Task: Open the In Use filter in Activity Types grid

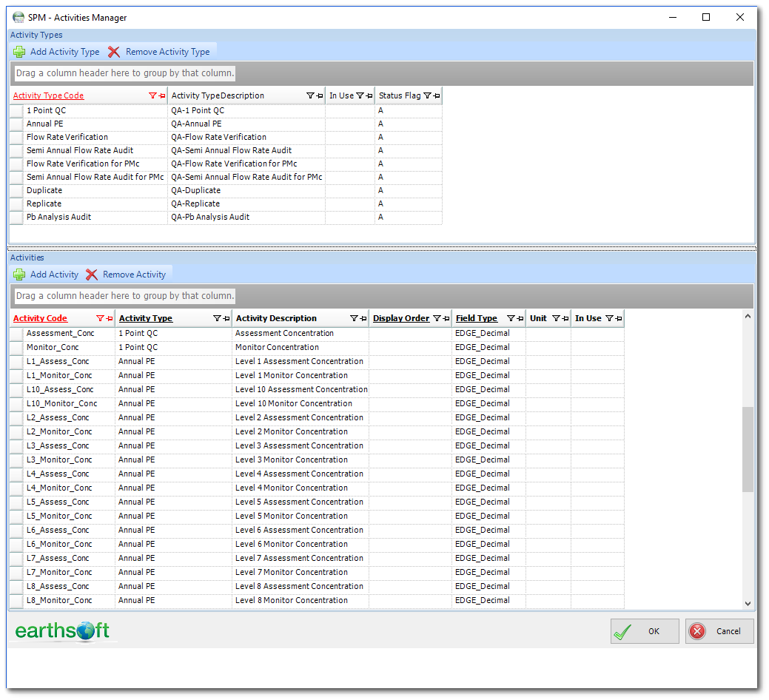Action: pyautogui.click(x=360, y=95)
